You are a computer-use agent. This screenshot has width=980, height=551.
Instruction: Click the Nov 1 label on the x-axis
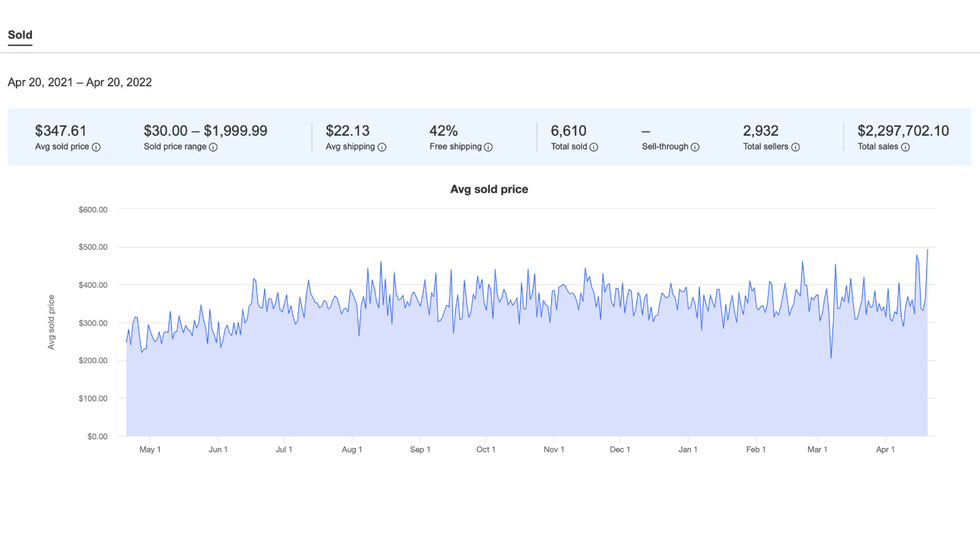[x=554, y=450]
